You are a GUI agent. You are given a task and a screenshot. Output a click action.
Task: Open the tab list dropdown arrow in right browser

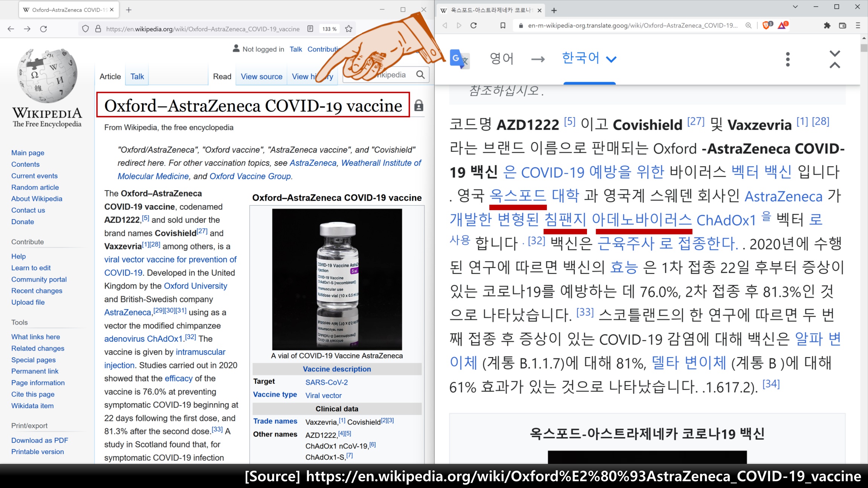click(795, 7)
